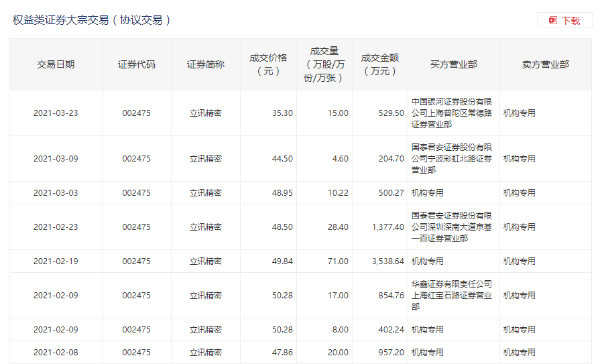The image size is (604, 364).
Task: Click the code 002475 in the 2021-02-08 row
Action: pyautogui.click(x=136, y=353)
